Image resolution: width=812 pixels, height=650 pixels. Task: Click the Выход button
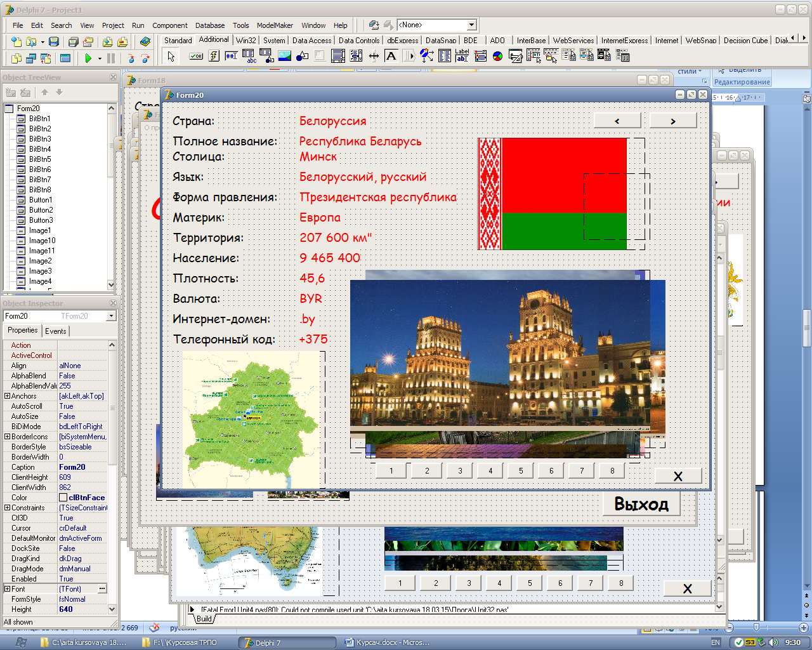pyautogui.click(x=641, y=504)
